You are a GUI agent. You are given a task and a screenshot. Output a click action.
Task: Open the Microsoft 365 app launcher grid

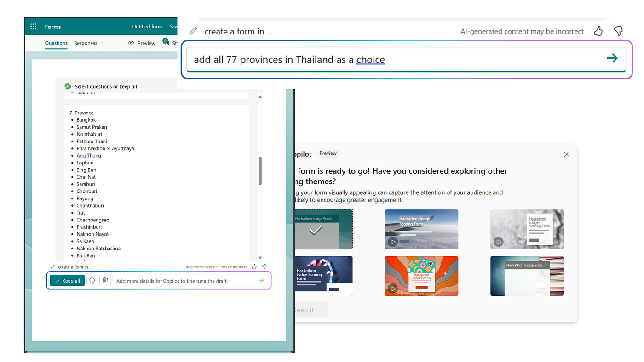pyautogui.click(x=33, y=26)
